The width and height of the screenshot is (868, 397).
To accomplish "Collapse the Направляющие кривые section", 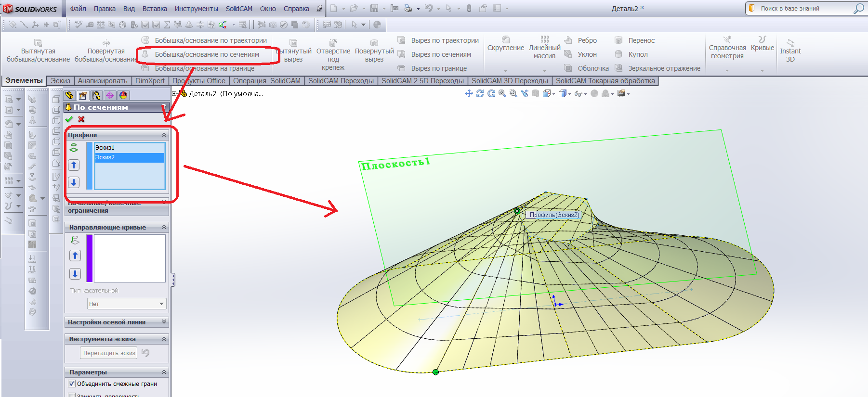I will tap(164, 227).
